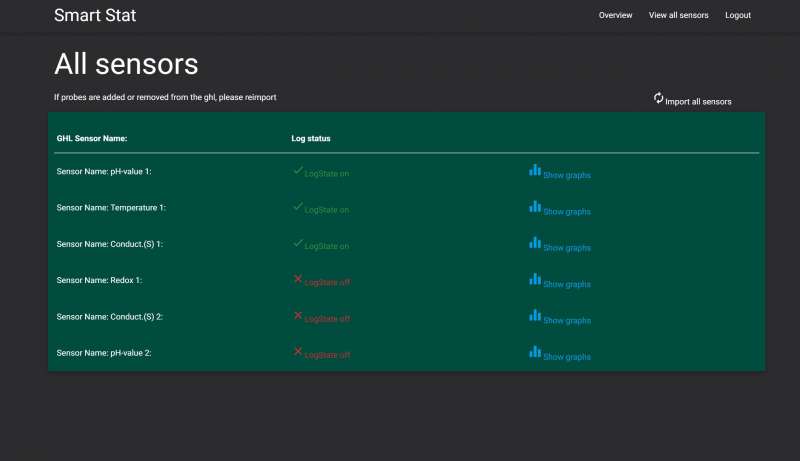Open Show graphs link for pH-value 2
Viewport: 800px width, 461px height.
(566, 357)
